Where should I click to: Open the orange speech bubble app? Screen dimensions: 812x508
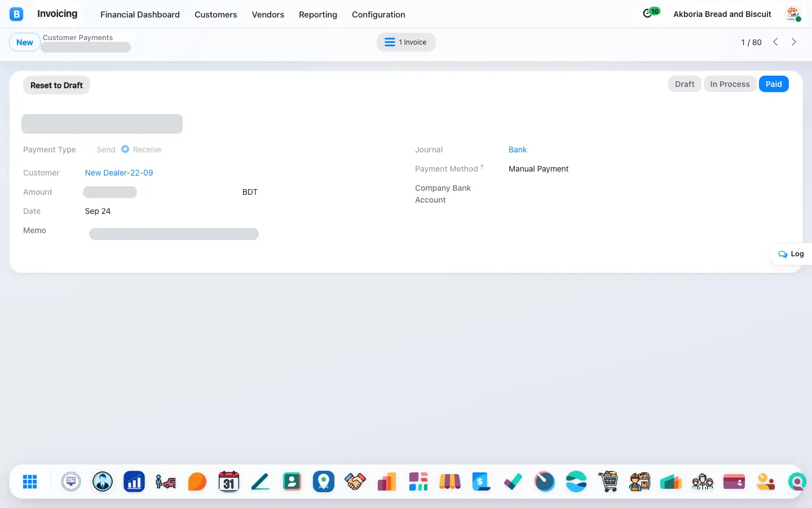click(x=197, y=481)
